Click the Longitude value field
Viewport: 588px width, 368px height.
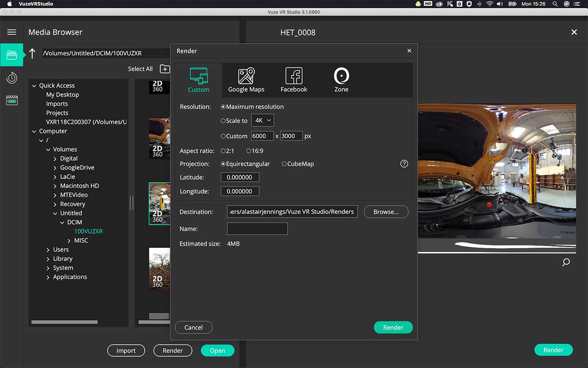[240, 191]
